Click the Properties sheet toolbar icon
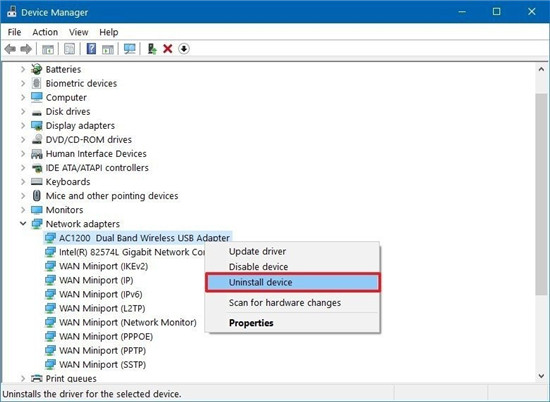This screenshot has height=402, width=550. (x=69, y=49)
